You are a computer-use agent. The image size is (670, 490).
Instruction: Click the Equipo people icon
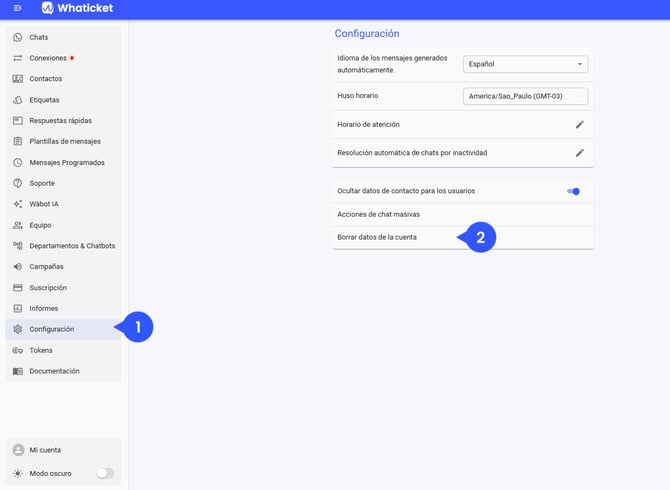18,225
